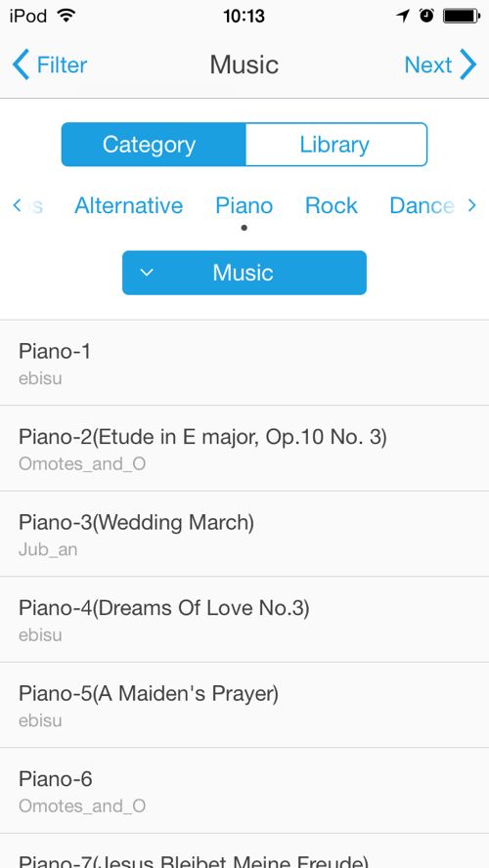Select Piano-5(A Maiden's Prayer) track
Image resolution: width=489 pixels, height=868 pixels.
[x=244, y=705]
